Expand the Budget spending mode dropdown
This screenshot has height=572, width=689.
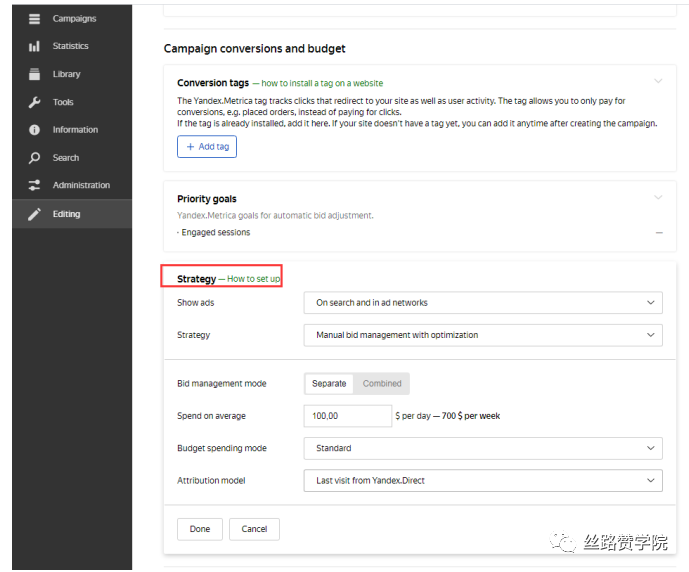coord(482,448)
